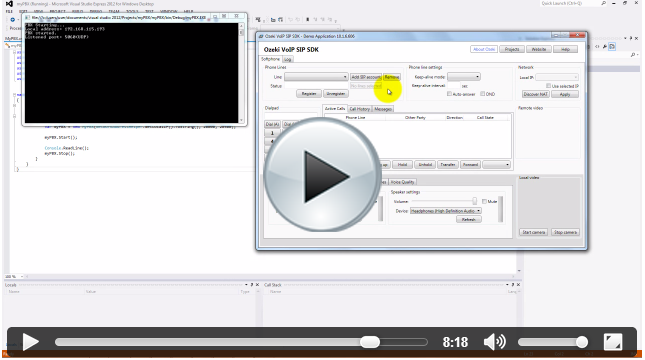
Task: Close the Locals panel with its X icon
Action: [258, 285]
